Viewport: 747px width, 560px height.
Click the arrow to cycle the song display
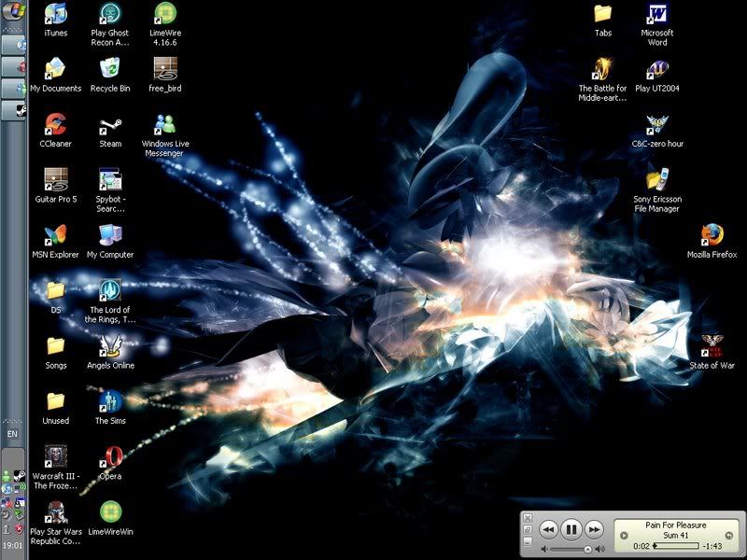coord(624,534)
